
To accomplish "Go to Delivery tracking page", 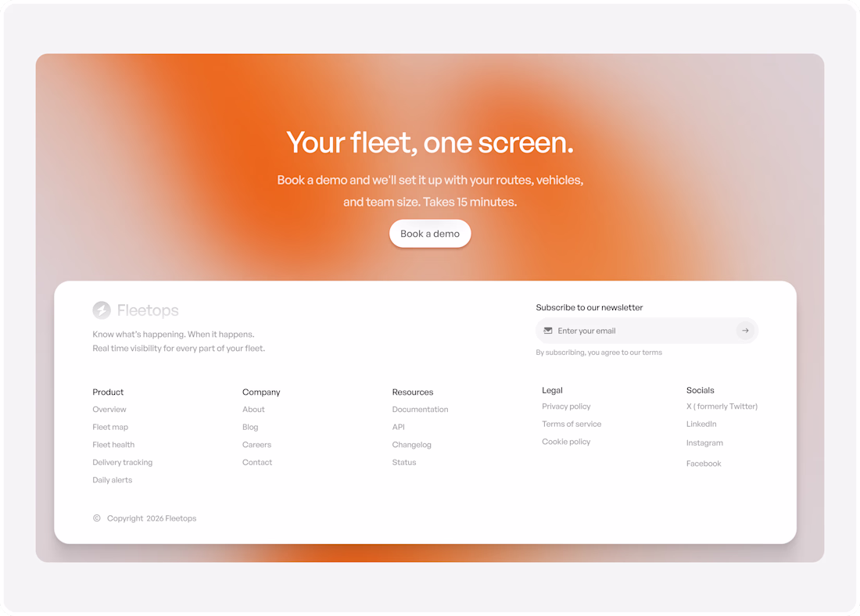I will pos(122,462).
